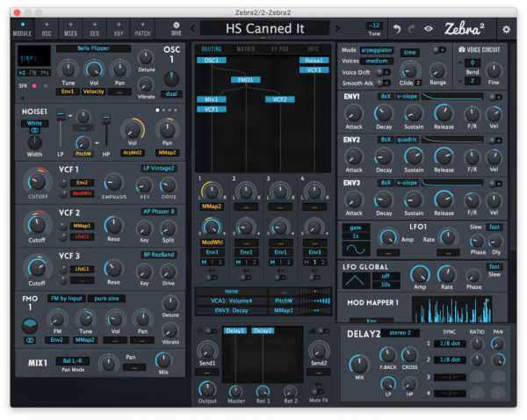This screenshot has width=527, height=420.
Task: Open the VCF 3 BP RezBand type selector
Action: [x=159, y=255]
